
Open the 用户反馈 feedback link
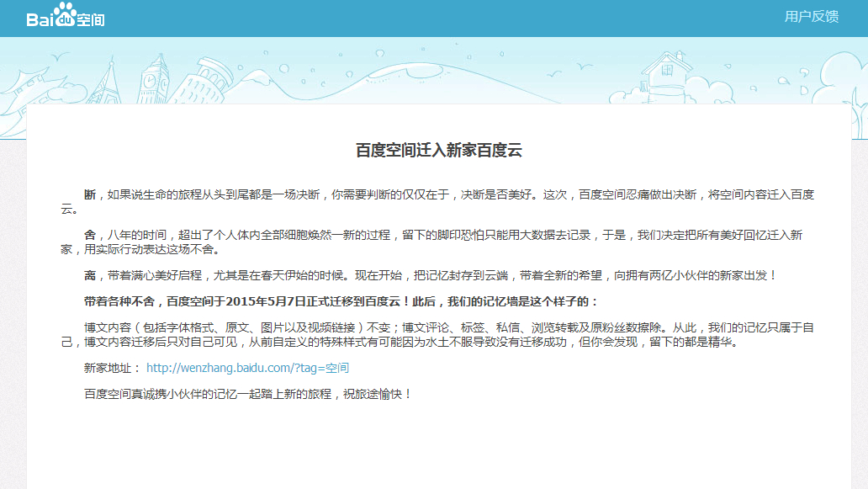(811, 17)
